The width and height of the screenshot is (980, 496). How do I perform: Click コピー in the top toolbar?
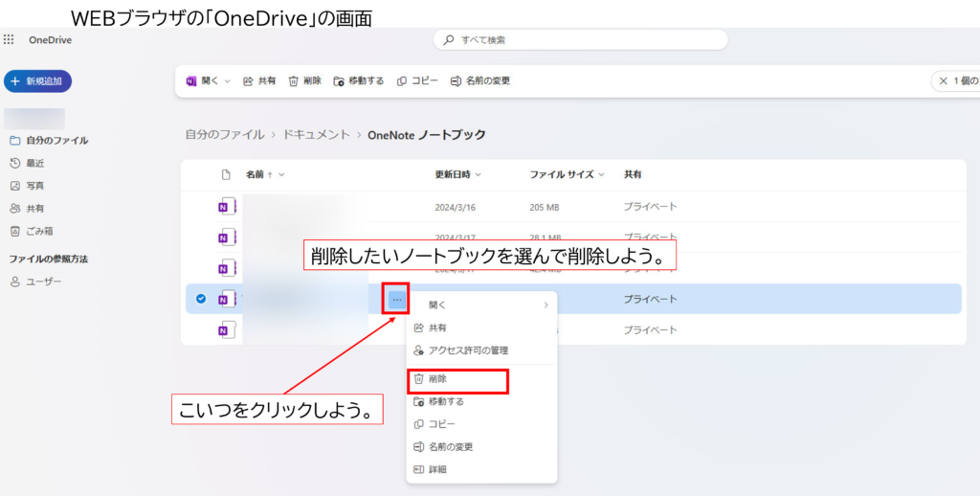pos(417,80)
